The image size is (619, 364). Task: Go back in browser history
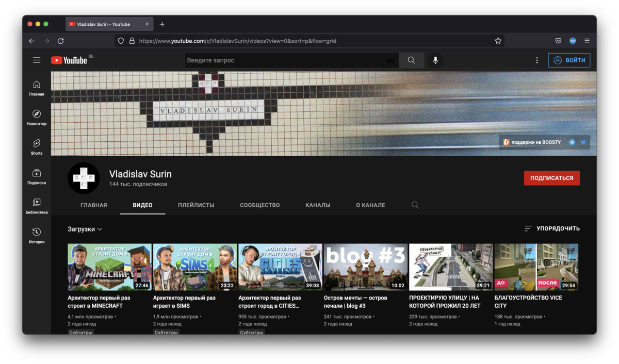point(32,41)
